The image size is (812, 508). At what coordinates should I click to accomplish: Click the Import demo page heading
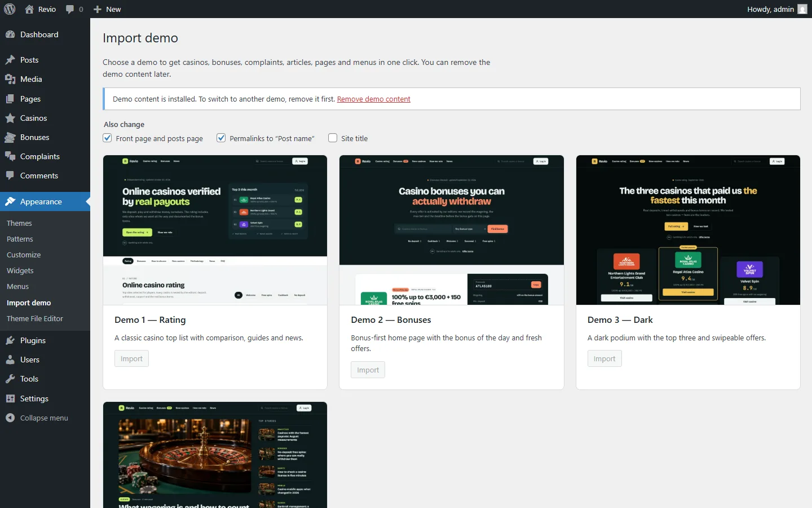(x=140, y=38)
